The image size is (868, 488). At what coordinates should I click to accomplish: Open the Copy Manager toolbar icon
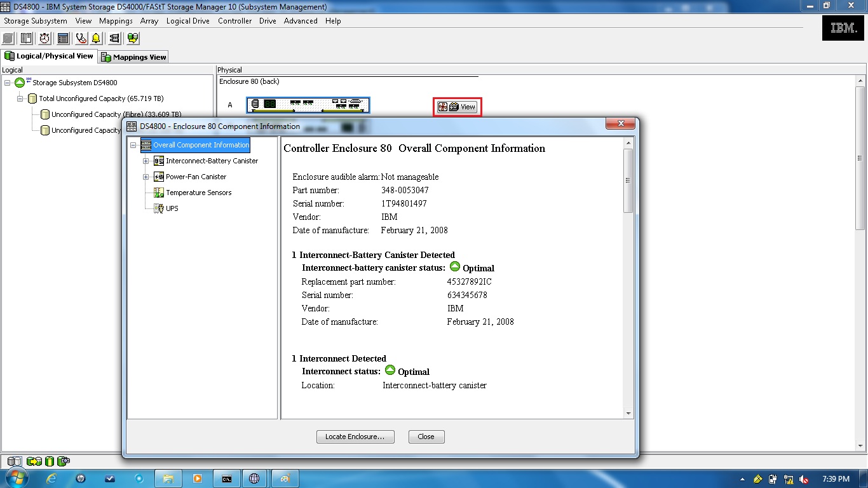click(x=132, y=38)
